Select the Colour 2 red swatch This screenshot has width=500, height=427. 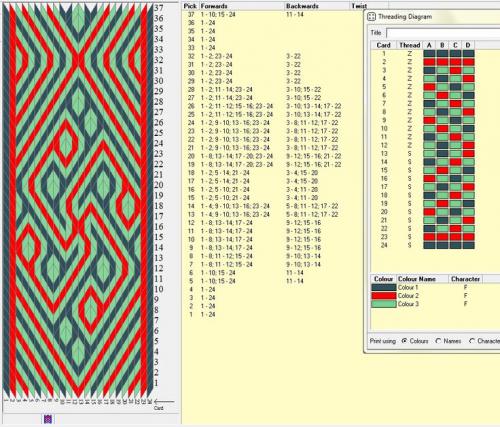pos(384,296)
